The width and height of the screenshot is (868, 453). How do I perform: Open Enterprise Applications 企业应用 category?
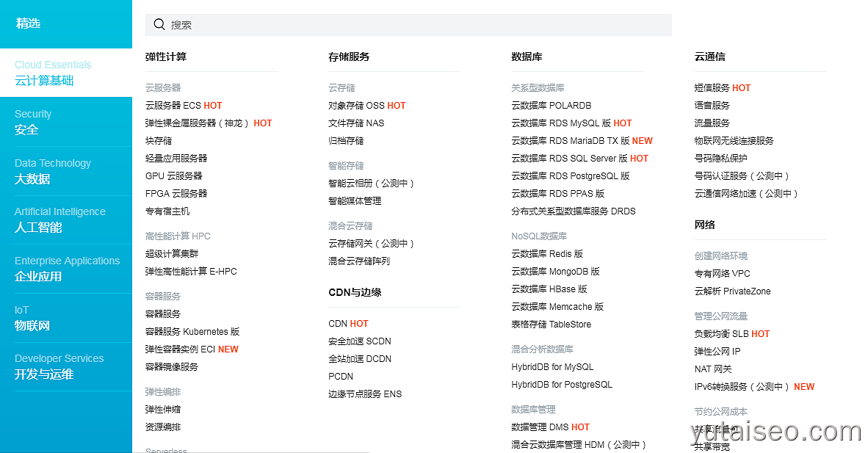tap(66, 269)
